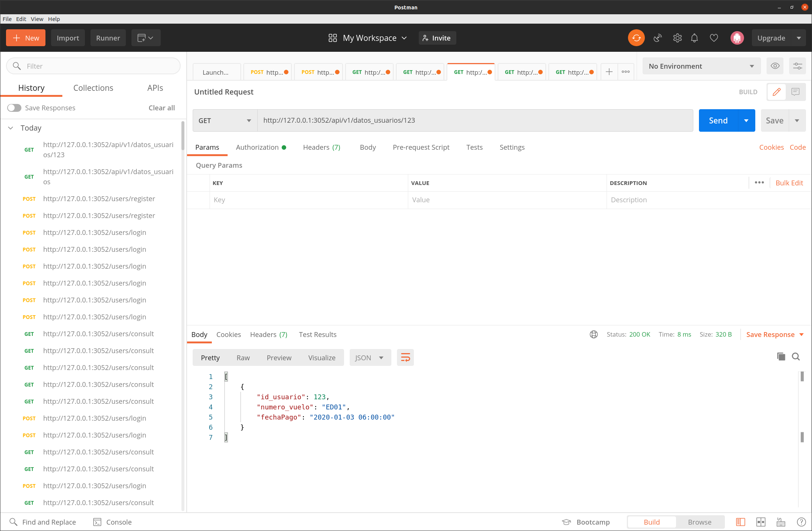Open the Authorization request tab
The width and height of the screenshot is (812, 531).
[x=261, y=147]
